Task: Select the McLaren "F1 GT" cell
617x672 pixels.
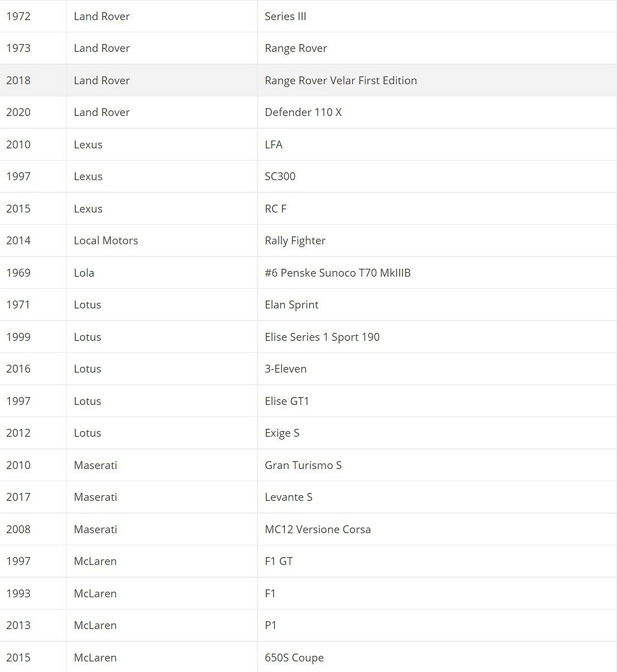Action: tap(279, 561)
